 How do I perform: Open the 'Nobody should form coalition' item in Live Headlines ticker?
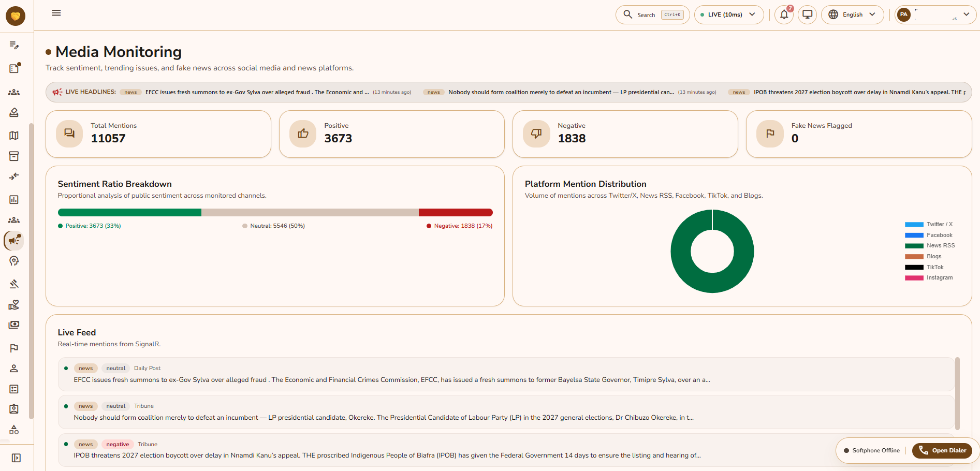(569, 92)
